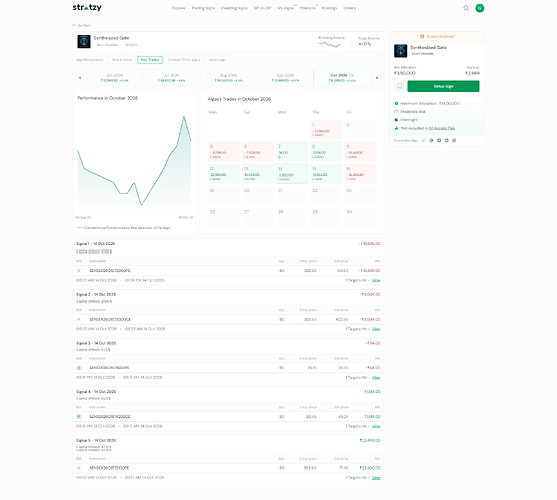The width and height of the screenshot is (557, 500).
Task: View targets hit for Signal 1
Action: (x=376, y=280)
